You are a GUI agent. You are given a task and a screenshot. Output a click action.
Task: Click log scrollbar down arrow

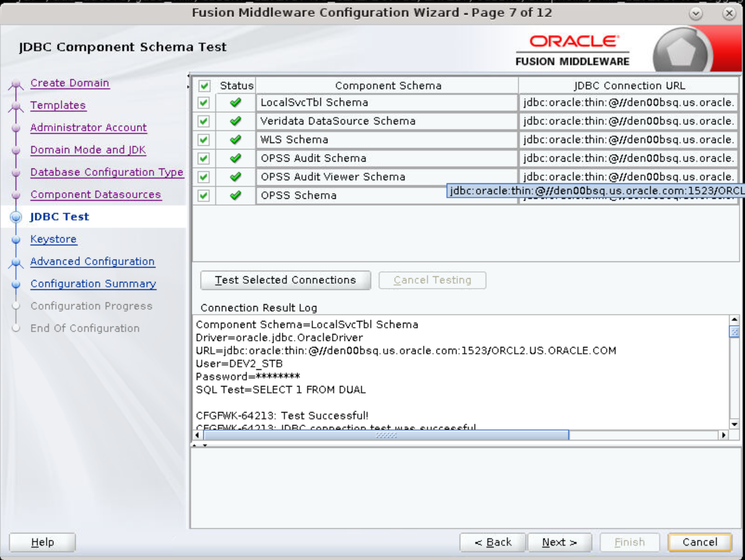point(734,424)
